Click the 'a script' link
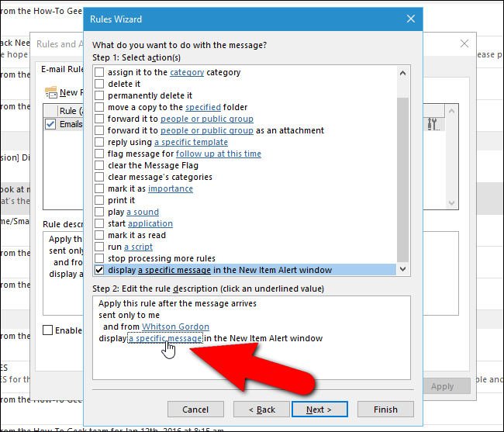Image resolution: width=504 pixels, height=432 pixels. click(x=138, y=247)
